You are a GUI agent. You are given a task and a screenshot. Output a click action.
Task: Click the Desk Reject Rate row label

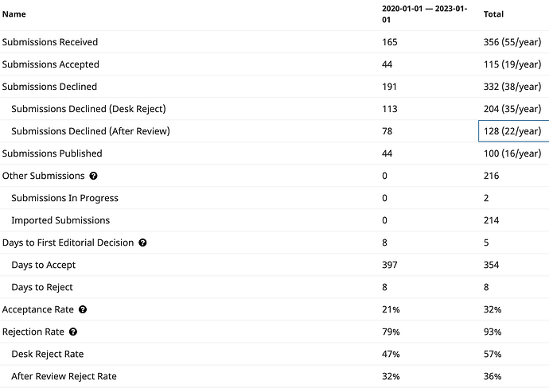[48, 354]
